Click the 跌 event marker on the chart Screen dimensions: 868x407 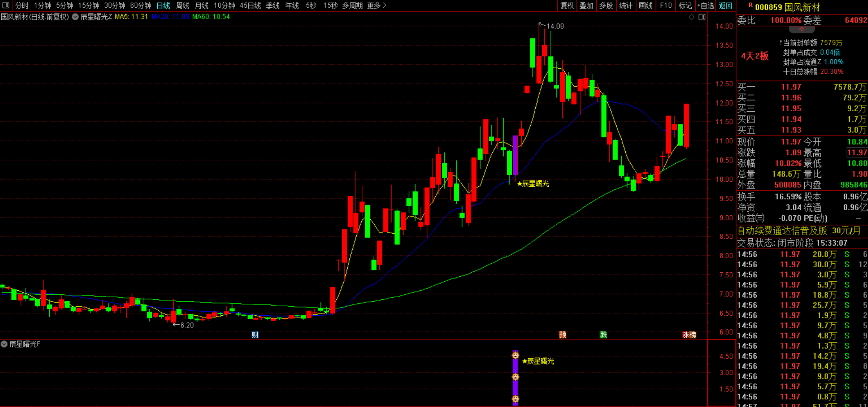pyautogui.click(x=604, y=335)
